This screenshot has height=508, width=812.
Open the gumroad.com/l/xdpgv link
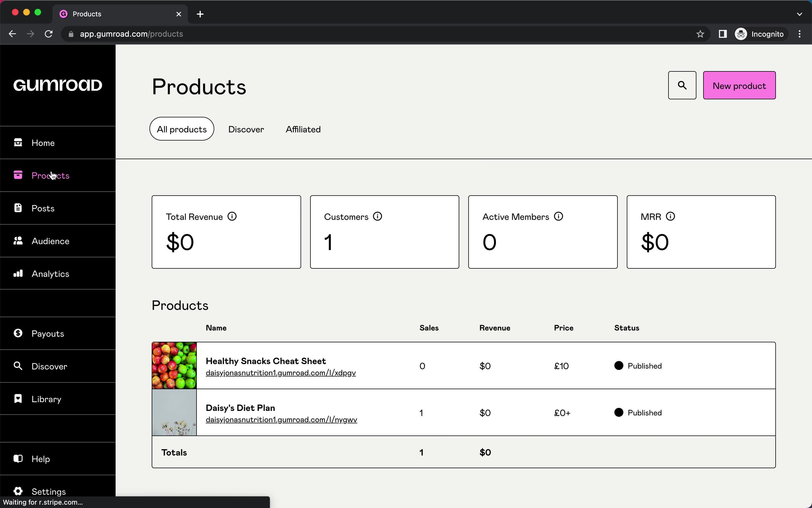click(x=281, y=373)
